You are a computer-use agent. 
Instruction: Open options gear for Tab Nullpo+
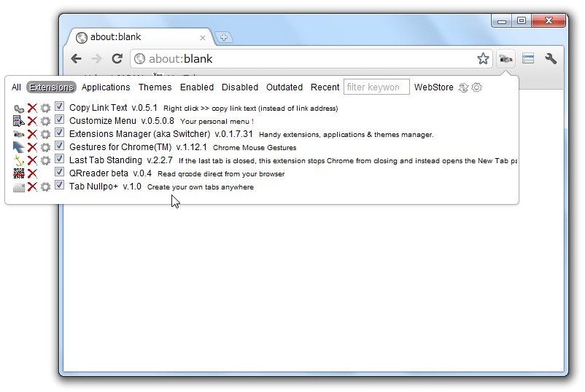[45, 187]
